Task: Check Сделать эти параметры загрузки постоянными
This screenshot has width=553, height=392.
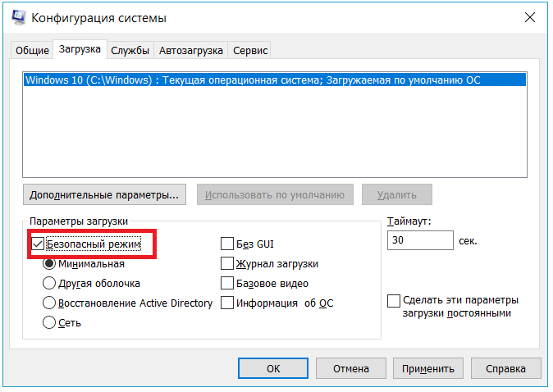Action: [394, 301]
